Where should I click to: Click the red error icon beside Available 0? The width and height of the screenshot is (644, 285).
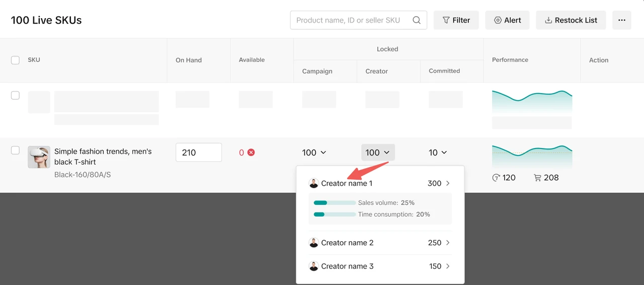(251, 152)
